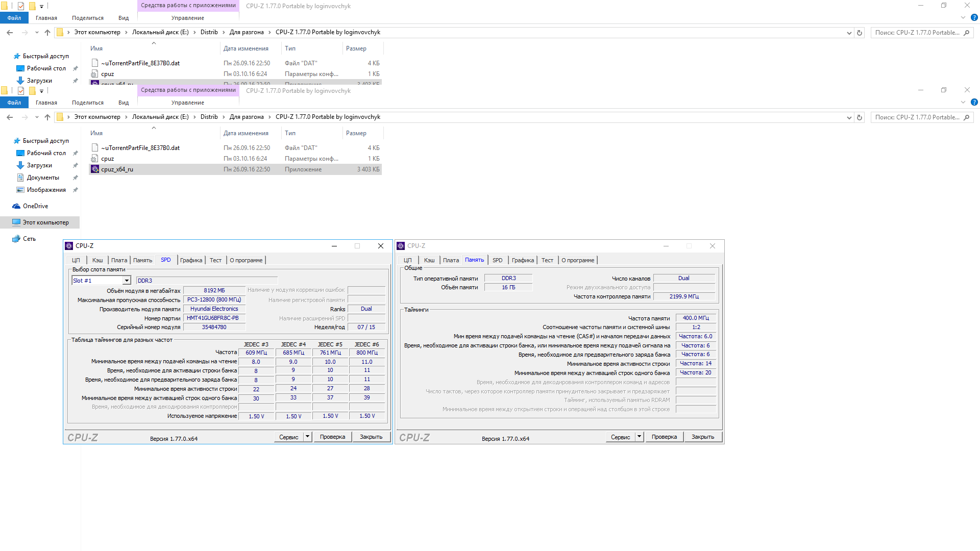Open Сервис dropdown arrow in left CPU-Z
The width and height of the screenshot is (980, 551).
coord(307,437)
